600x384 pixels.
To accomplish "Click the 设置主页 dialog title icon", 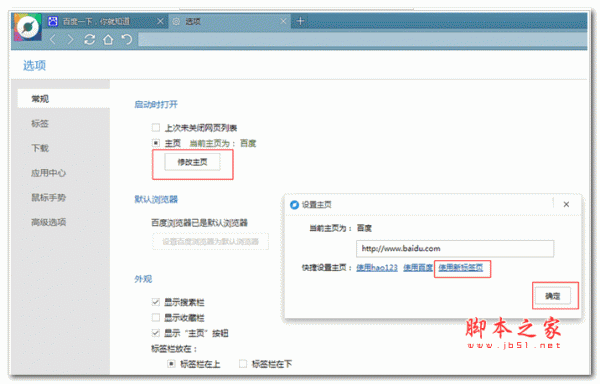I will pos(294,205).
